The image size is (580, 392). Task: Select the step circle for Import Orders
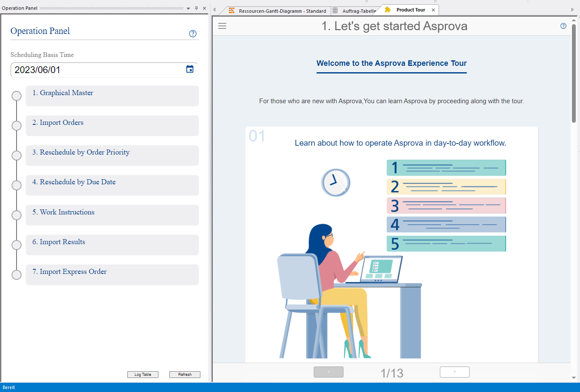(17, 126)
